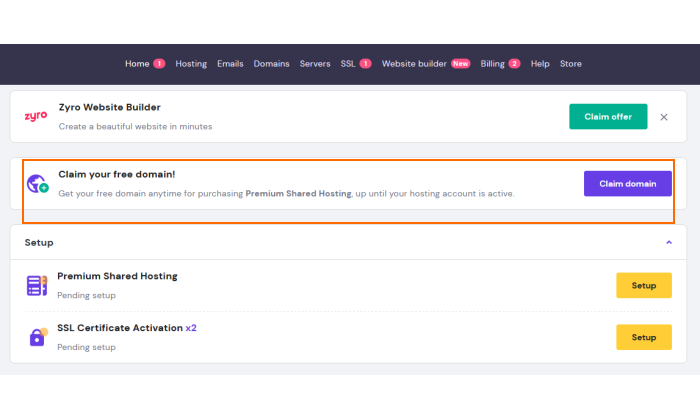This screenshot has width=700, height=420.
Task: Click bold Premium Shared Hosting in domain description
Action: [x=298, y=193]
